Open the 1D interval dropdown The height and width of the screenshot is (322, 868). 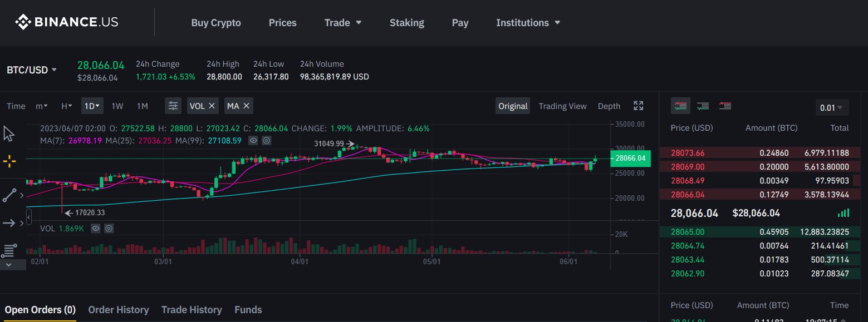point(92,106)
